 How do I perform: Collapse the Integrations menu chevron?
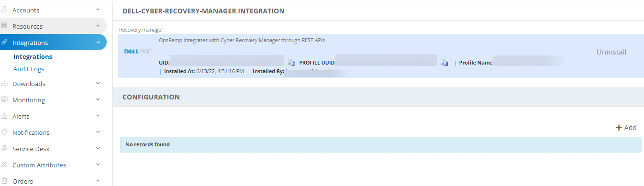[x=98, y=42]
